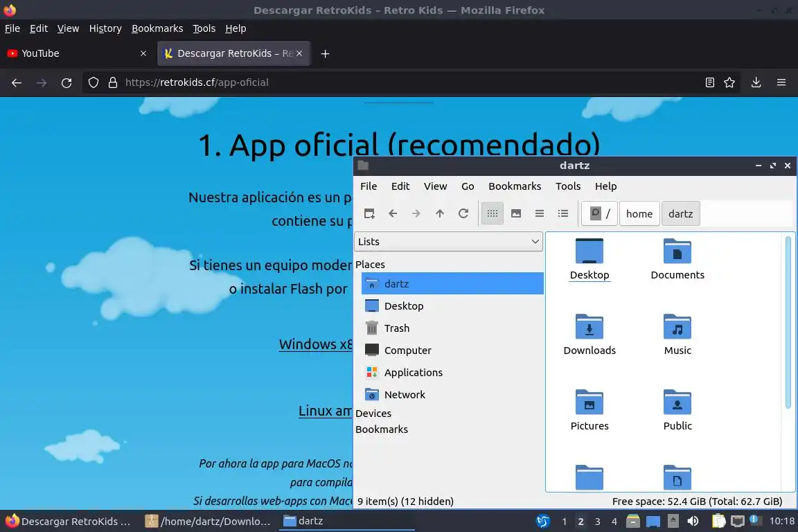Select the Public folder icon

pos(677,410)
